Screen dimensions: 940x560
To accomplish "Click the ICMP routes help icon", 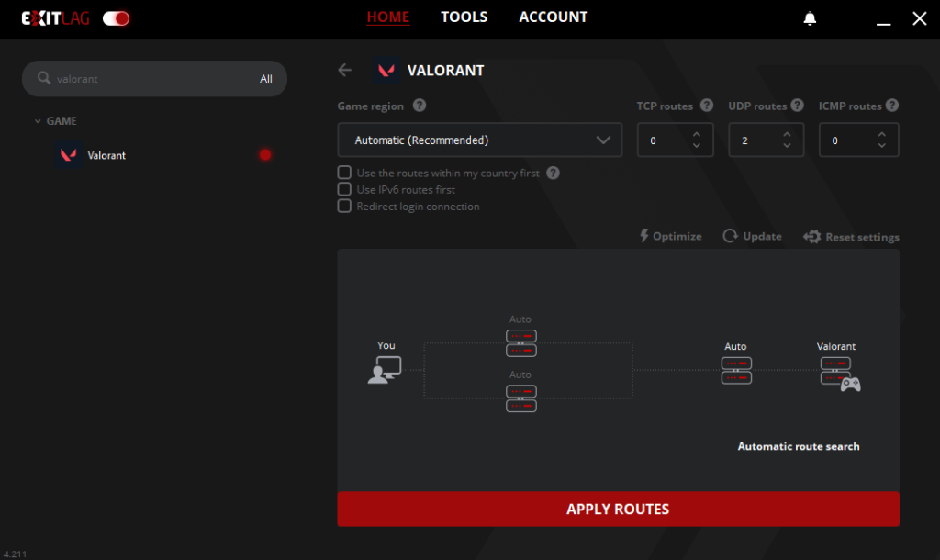I will [891, 106].
